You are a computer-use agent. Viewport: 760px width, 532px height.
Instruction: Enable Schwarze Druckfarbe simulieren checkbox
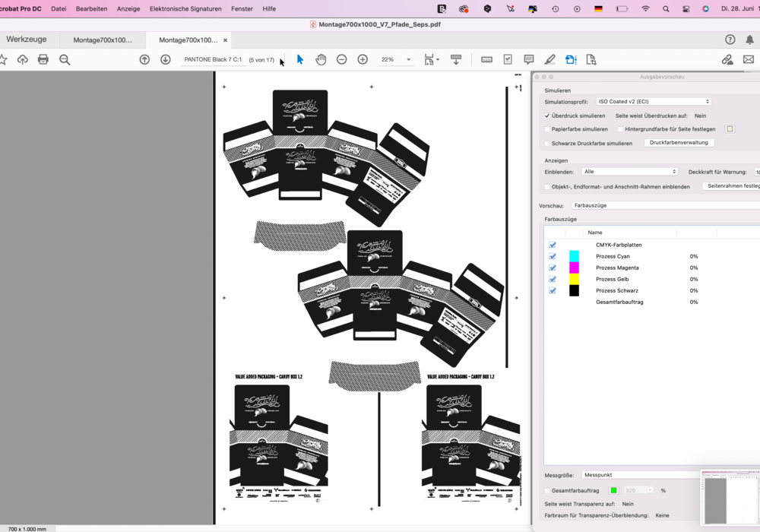point(547,144)
